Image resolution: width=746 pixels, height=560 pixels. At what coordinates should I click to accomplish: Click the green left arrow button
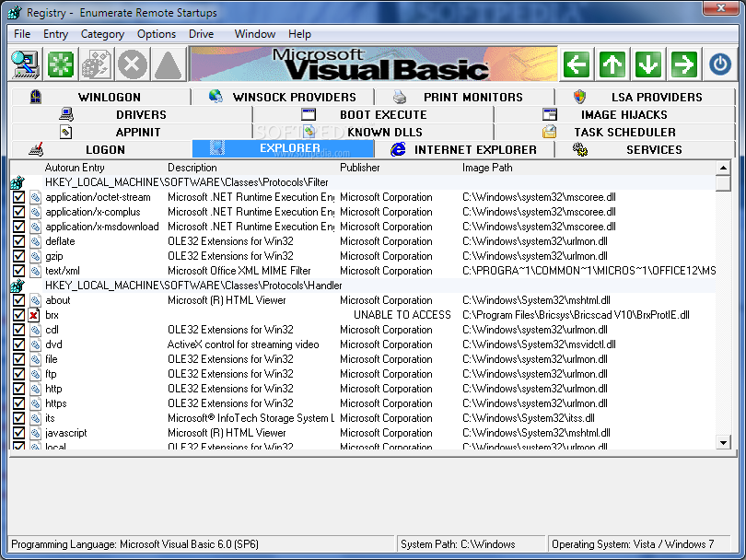577,64
